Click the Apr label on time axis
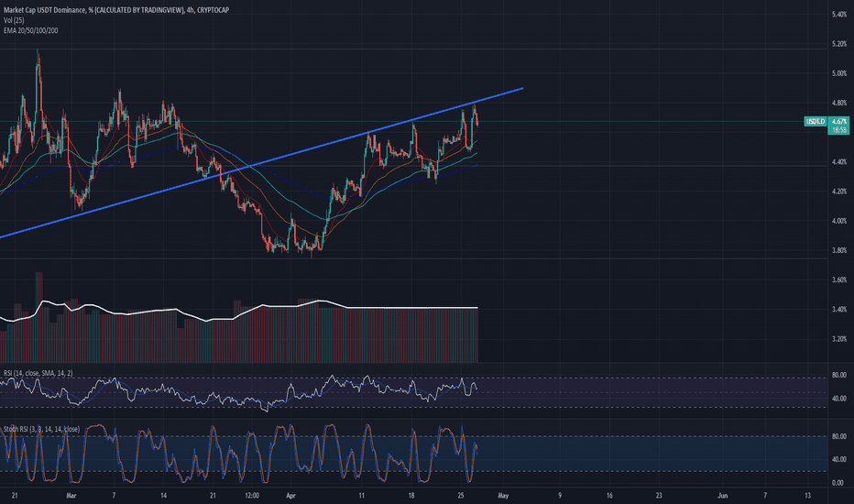This screenshot has height=504, width=854. click(x=290, y=496)
